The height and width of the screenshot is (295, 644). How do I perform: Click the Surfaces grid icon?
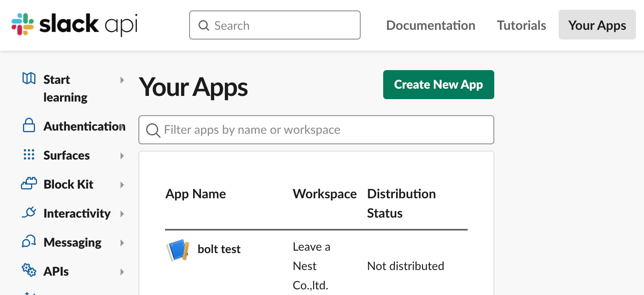[x=29, y=154]
